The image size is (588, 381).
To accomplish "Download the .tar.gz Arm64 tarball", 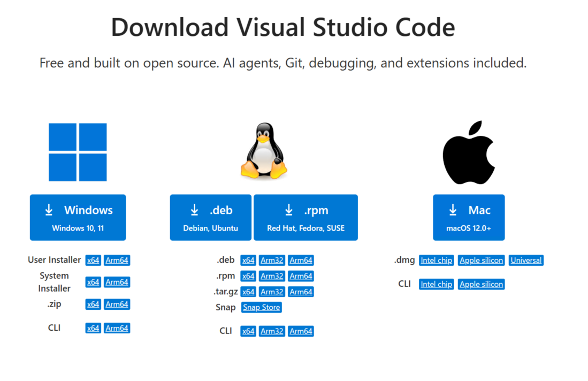I will 301,292.
